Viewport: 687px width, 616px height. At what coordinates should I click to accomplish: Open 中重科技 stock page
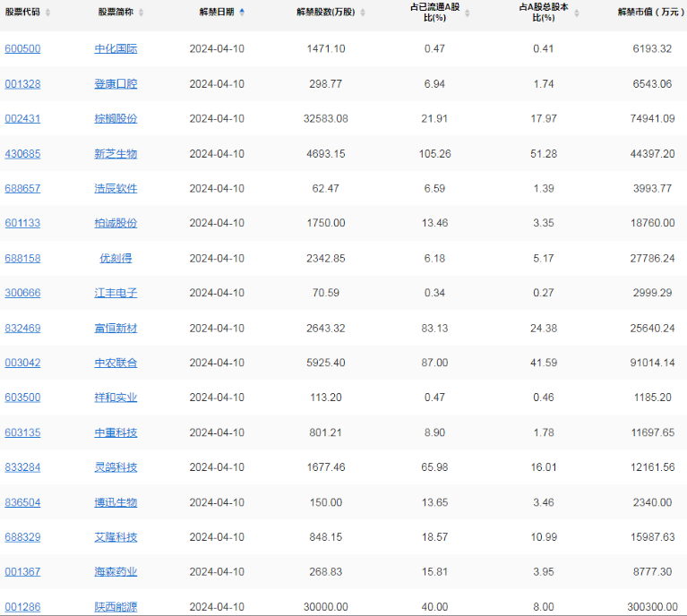tap(116, 432)
